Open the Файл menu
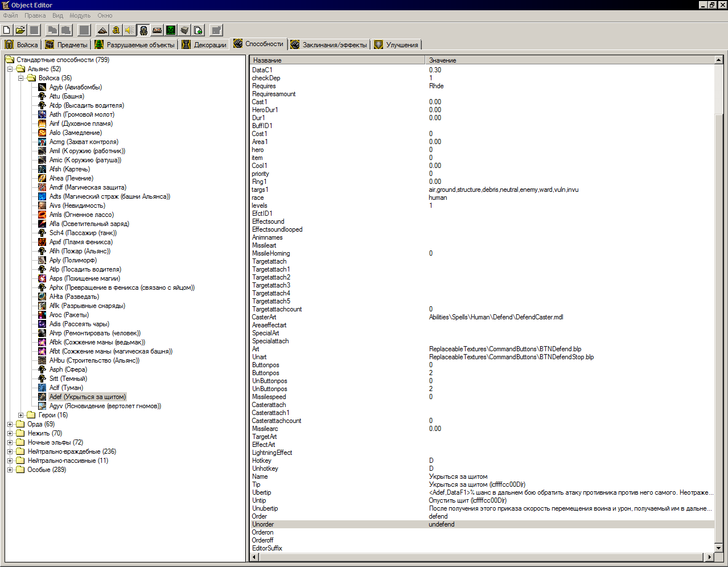This screenshot has width=728, height=567. point(10,15)
